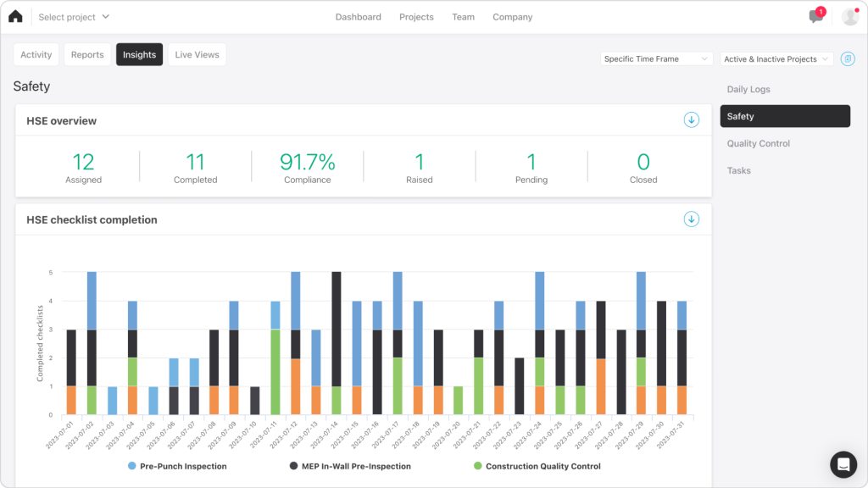Open Quality Control from the sidebar
868x488 pixels.
pos(757,143)
